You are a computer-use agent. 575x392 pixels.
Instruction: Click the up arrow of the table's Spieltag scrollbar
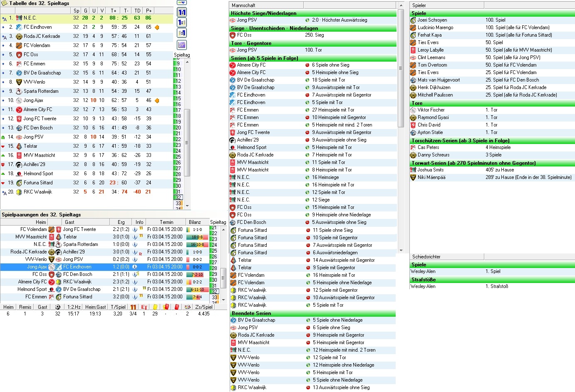point(187,62)
